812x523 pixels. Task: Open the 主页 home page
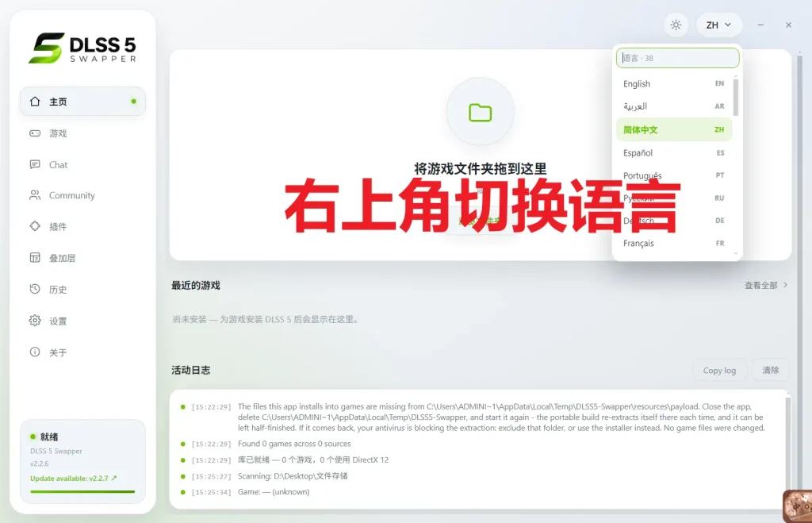82,102
